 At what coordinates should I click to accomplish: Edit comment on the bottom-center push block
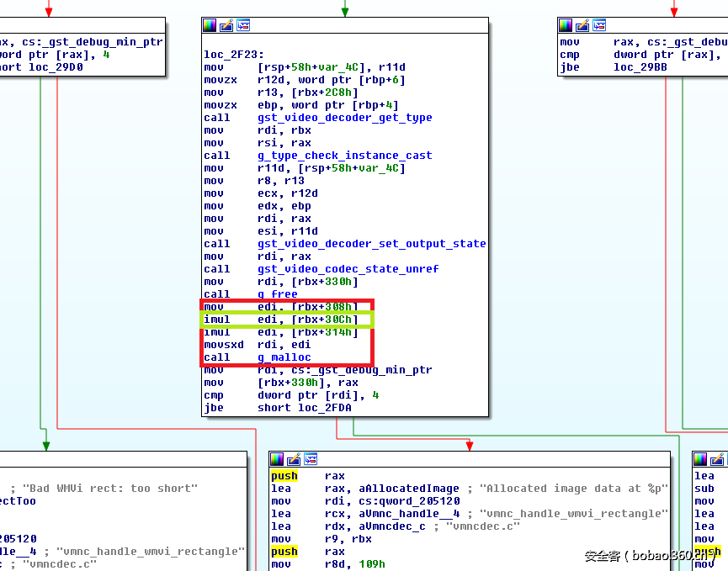[293, 459]
